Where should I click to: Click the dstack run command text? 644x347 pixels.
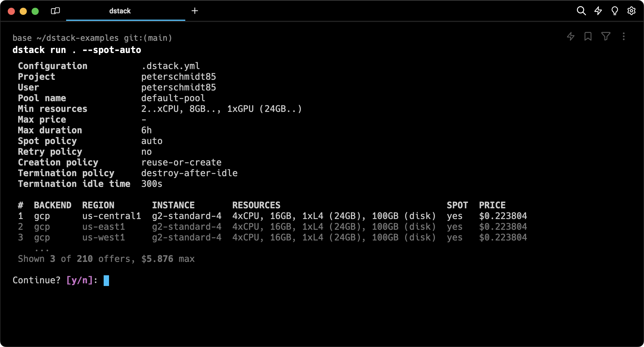click(x=77, y=50)
